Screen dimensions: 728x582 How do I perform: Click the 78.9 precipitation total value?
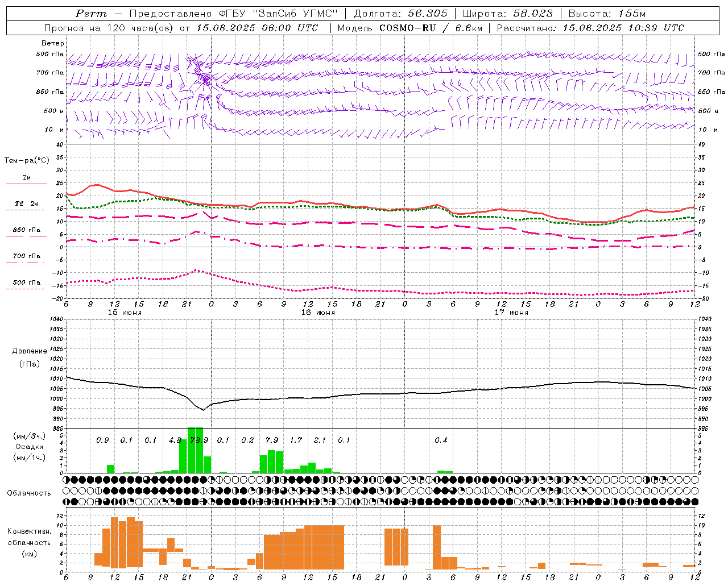[199, 440]
